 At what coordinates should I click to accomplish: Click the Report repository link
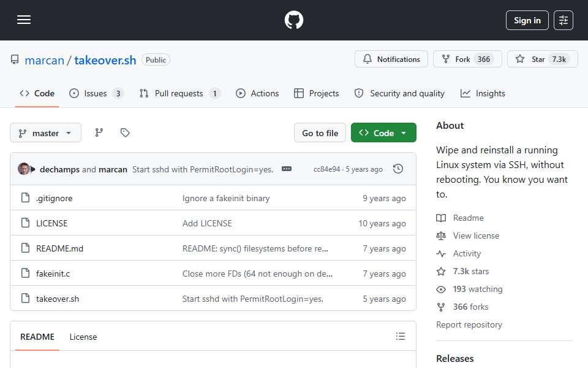click(469, 325)
